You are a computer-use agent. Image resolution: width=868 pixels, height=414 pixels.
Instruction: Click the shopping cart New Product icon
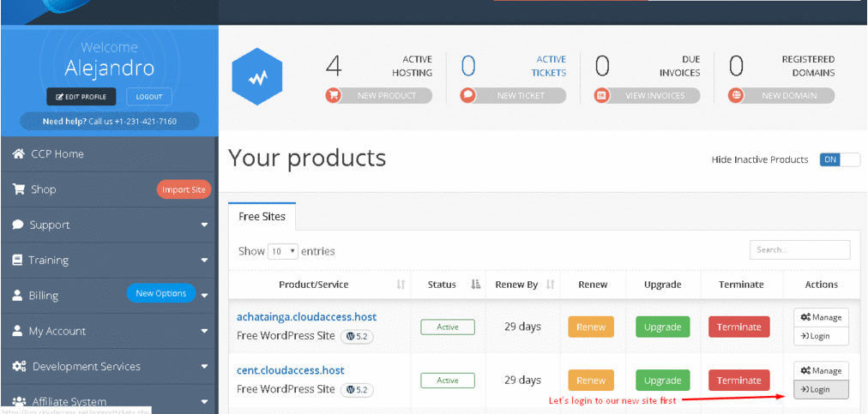click(334, 95)
